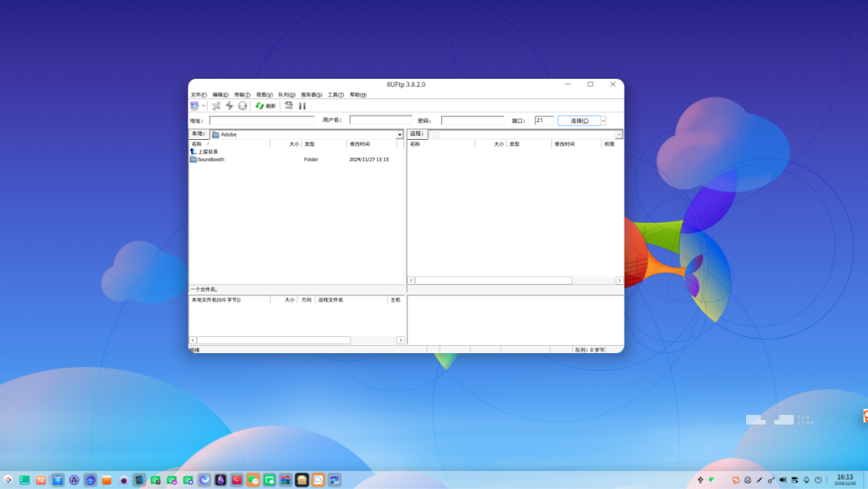868x489 pixels.
Task: Open the Soundbooth folder in local list
Action: click(211, 159)
